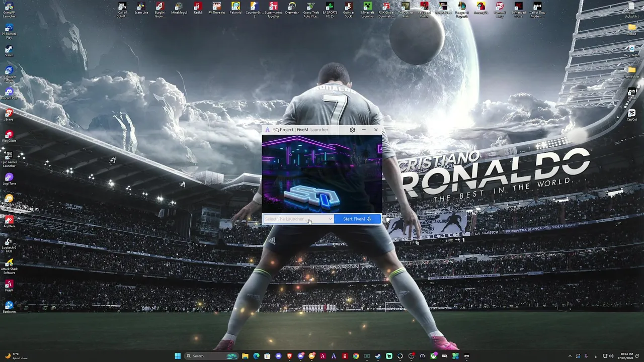Select the EA SPORTS FC 25 desktop icon
644x362 pixels.
pyautogui.click(x=330, y=10)
